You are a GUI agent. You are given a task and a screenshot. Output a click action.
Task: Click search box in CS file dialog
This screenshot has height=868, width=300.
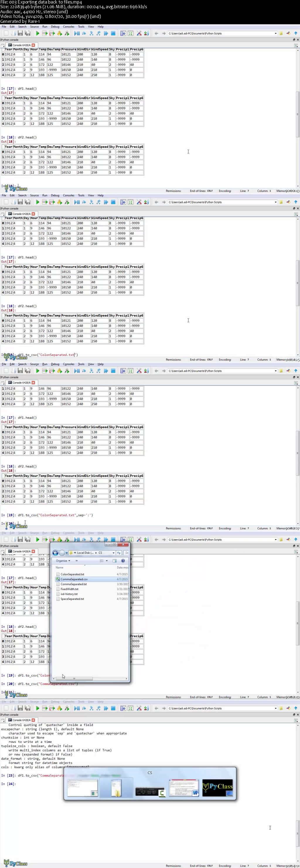[x=126, y=552]
